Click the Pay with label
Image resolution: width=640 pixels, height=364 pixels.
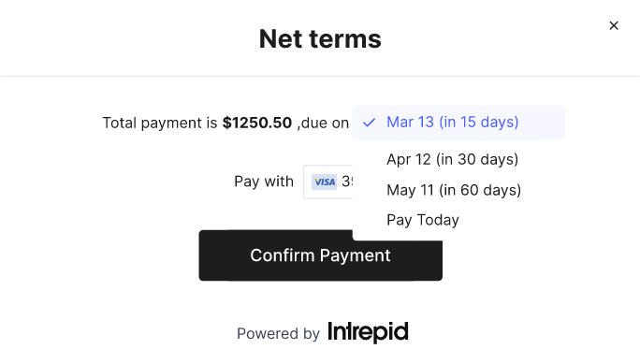(x=264, y=182)
